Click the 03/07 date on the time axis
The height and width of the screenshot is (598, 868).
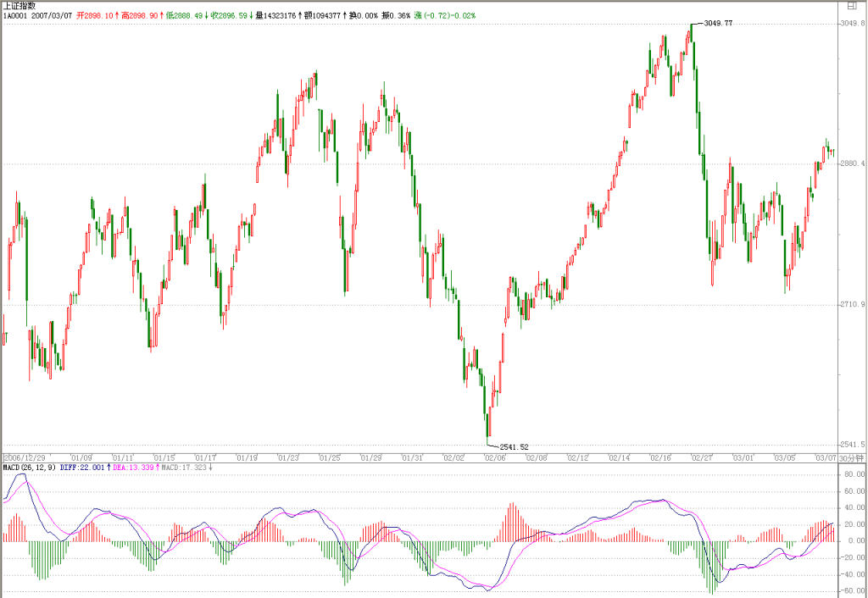826,458
